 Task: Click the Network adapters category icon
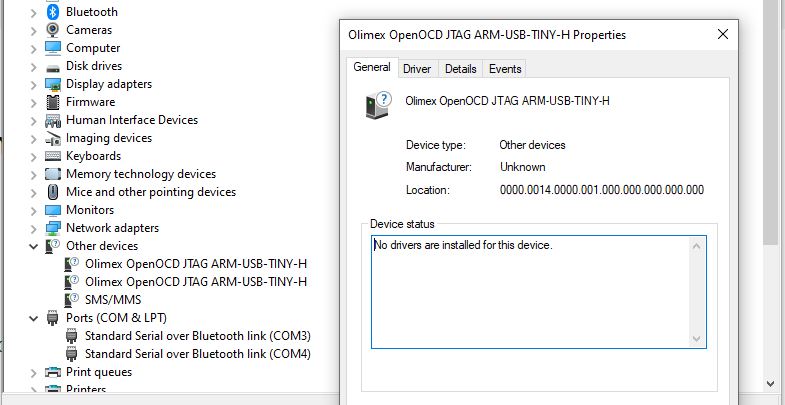pyautogui.click(x=53, y=228)
